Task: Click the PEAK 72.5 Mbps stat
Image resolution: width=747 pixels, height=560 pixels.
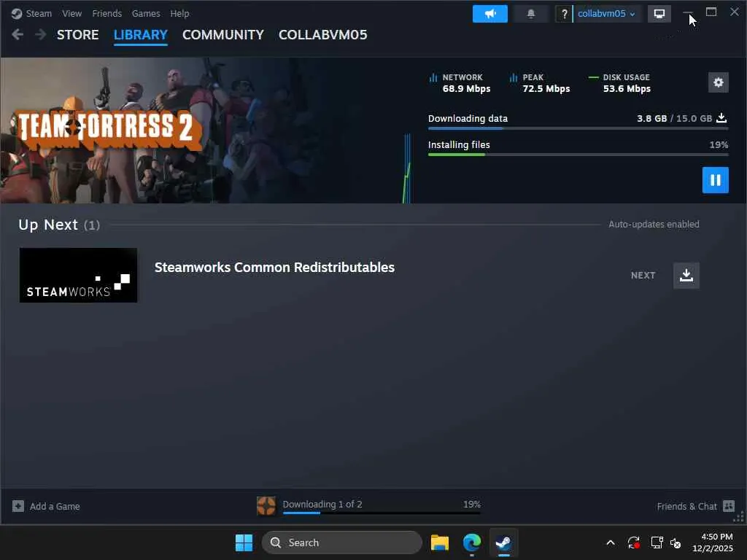Action: 540,83
